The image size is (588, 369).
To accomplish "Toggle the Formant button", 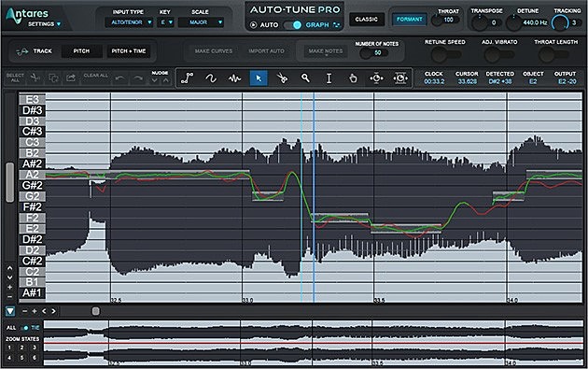I will [x=410, y=19].
